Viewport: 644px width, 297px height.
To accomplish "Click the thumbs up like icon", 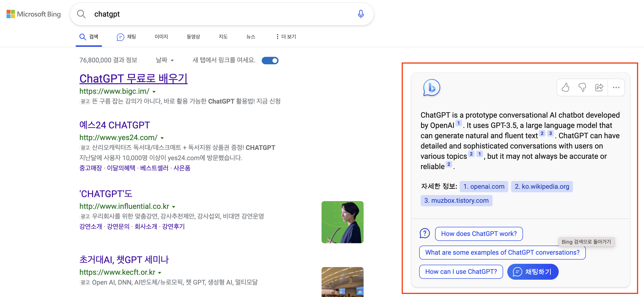I will coord(565,87).
